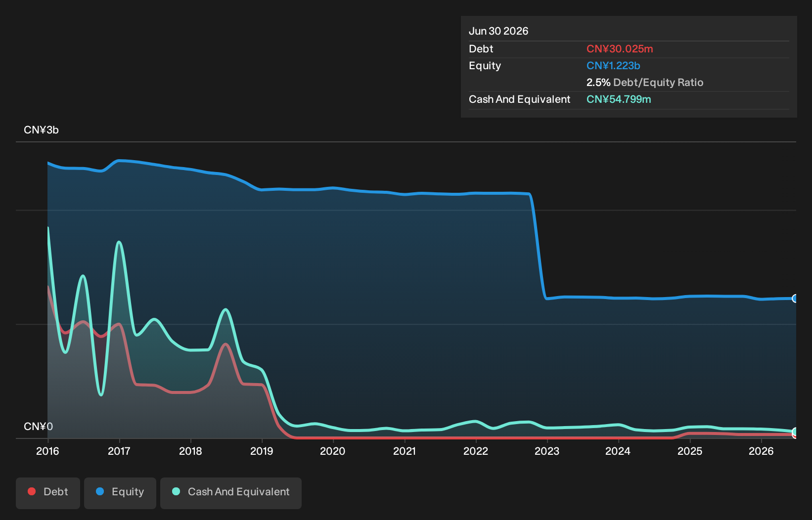The image size is (812, 520).
Task: Click the Cash value CN¥54.799m
Action: tap(619, 99)
